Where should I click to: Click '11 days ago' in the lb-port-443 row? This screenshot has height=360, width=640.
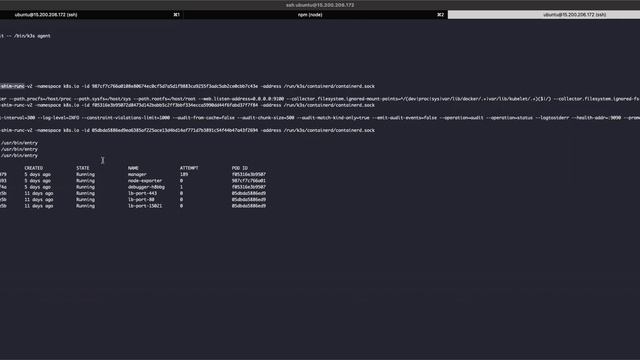point(39,193)
